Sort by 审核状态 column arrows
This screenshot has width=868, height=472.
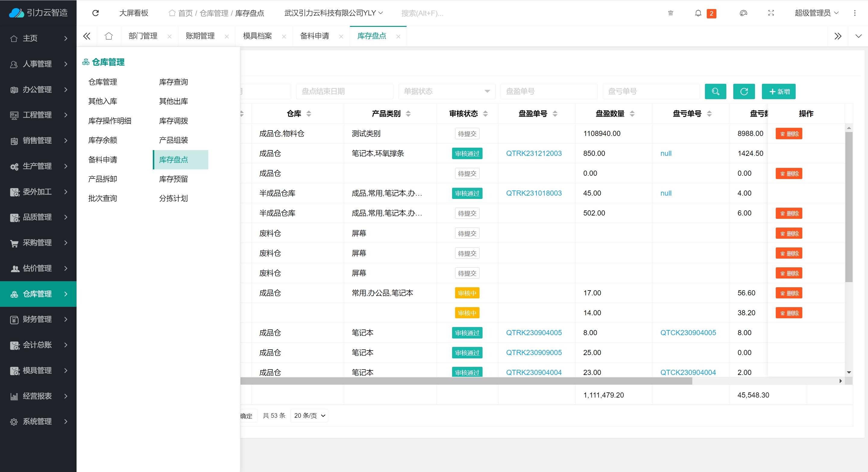485,114
